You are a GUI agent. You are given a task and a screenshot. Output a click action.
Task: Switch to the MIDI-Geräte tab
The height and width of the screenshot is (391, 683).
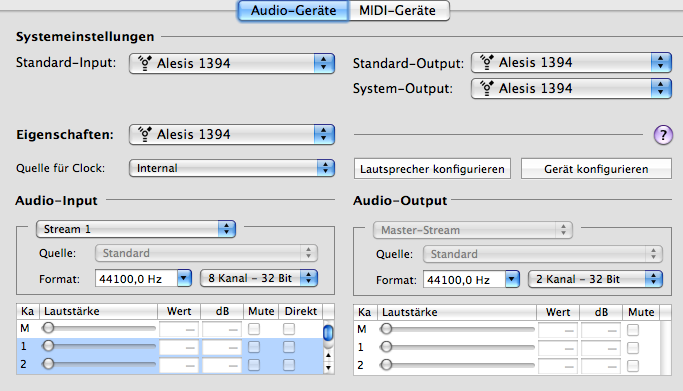click(x=398, y=10)
